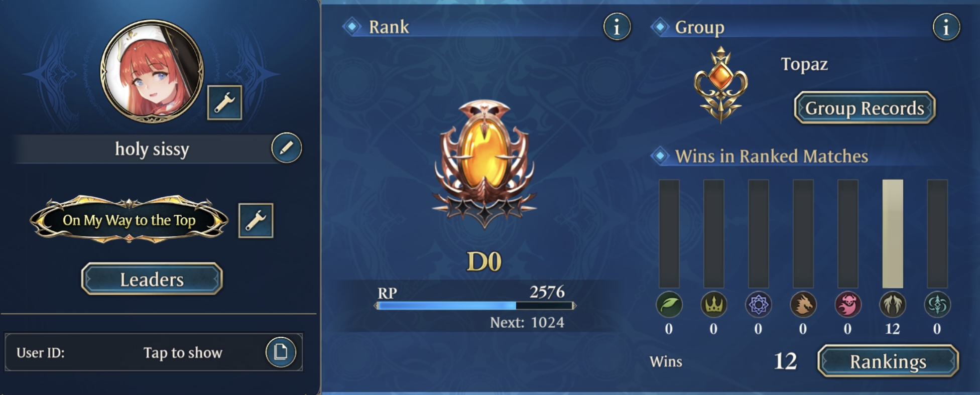The image size is (980, 395).
Task: Open the Rank info icon
Action: coord(617,27)
